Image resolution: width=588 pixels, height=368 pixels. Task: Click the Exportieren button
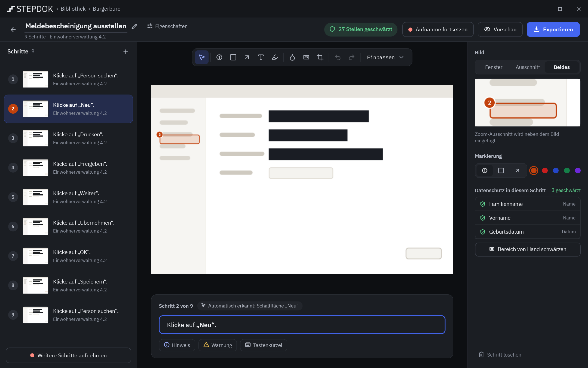[x=553, y=29]
